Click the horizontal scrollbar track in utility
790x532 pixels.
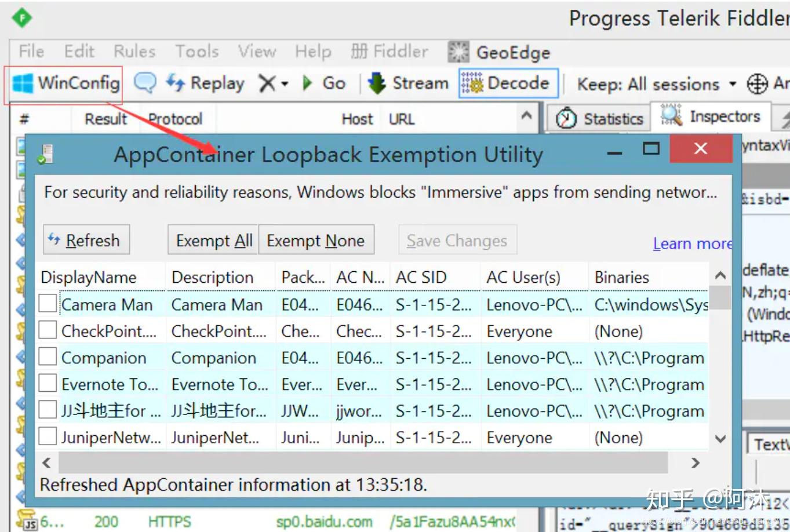coord(363,462)
